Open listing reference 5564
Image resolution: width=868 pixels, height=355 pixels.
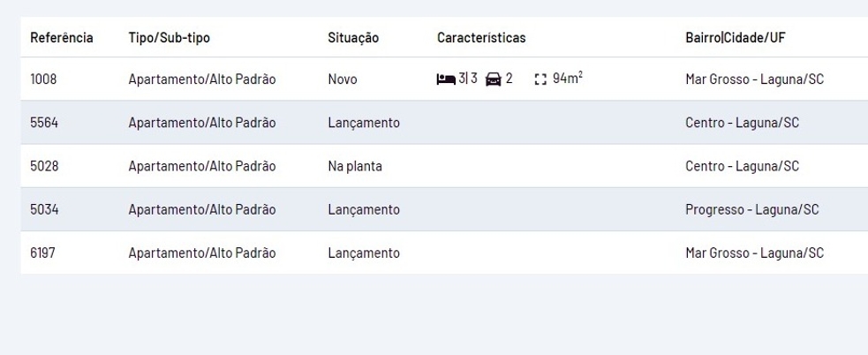click(x=44, y=123)
